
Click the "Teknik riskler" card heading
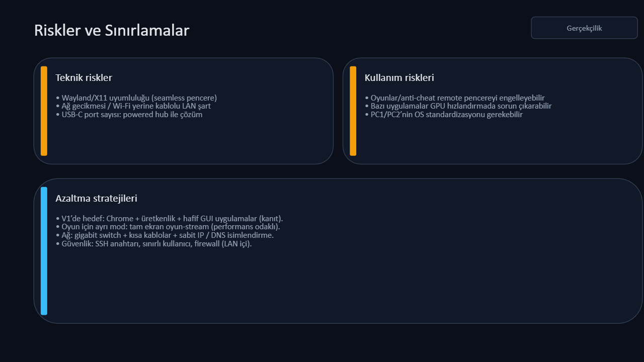[x=84, y=78]
